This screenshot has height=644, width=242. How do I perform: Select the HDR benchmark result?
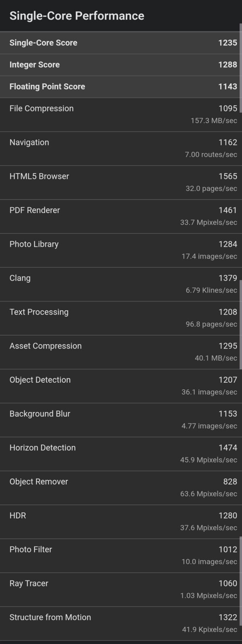[x=121, y=521]
